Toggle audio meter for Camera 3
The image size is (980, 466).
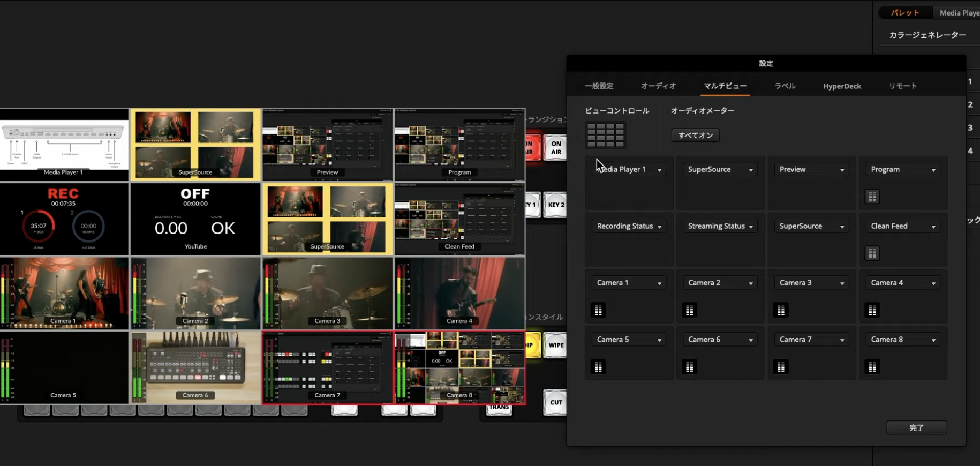coord(781,310)
